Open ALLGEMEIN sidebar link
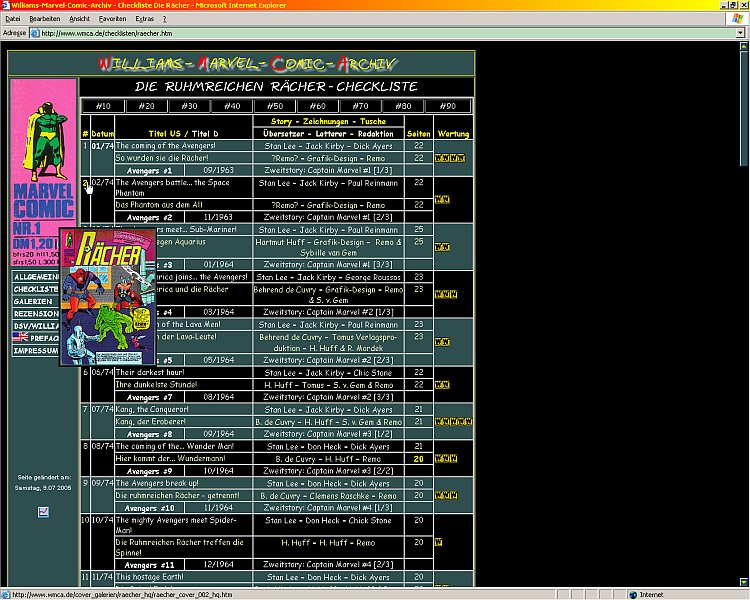Image resolution: width=750 pixels, height=600 pixels. (36, 277)
